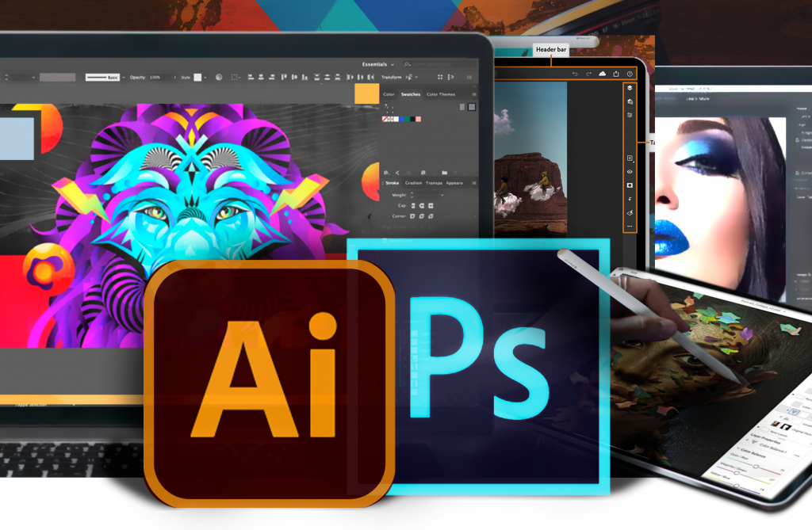The height and width of the screenshot is (530, 812).
Task: Expand the arrow next to Opacity value
Action: pyautogui.click(x=175, y=77)
